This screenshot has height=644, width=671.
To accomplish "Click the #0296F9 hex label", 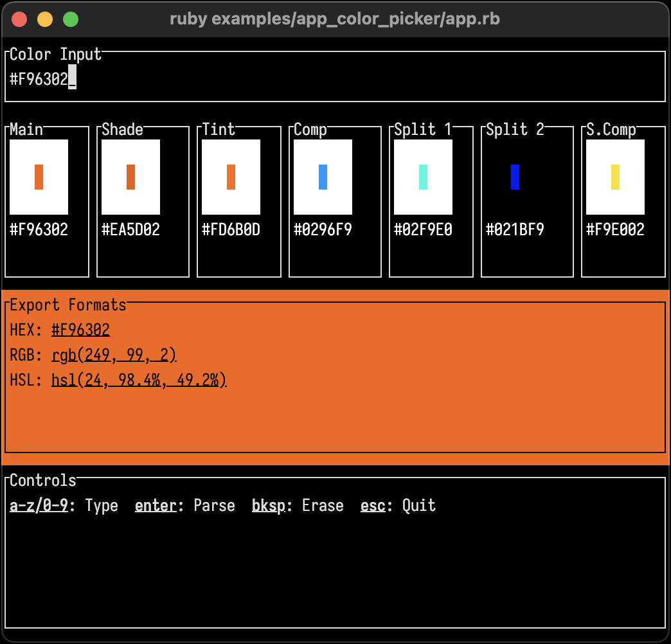I will [323, 230].
